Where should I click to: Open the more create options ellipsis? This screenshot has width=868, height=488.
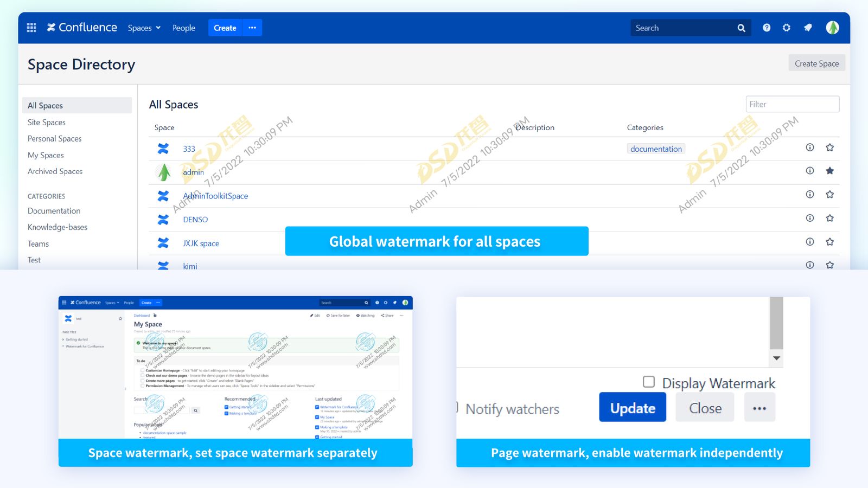252,28
